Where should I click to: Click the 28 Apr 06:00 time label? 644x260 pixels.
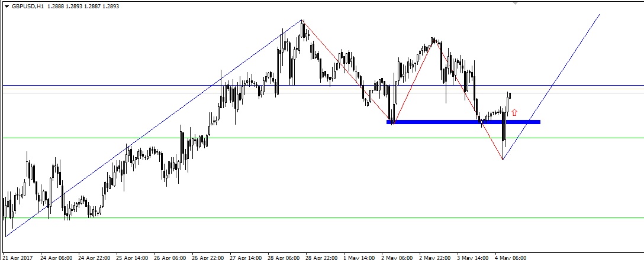(x=284, y=257)
